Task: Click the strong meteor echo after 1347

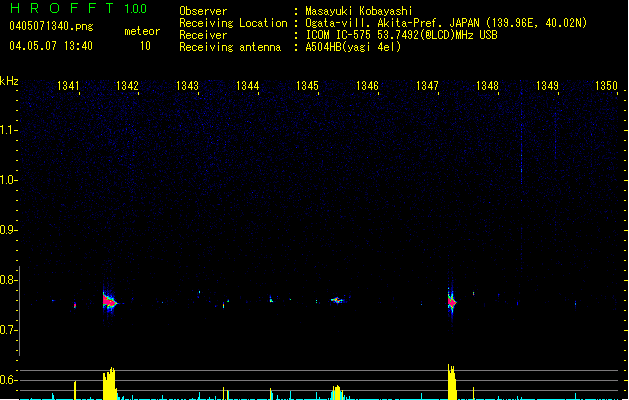Action: (452, 302)
